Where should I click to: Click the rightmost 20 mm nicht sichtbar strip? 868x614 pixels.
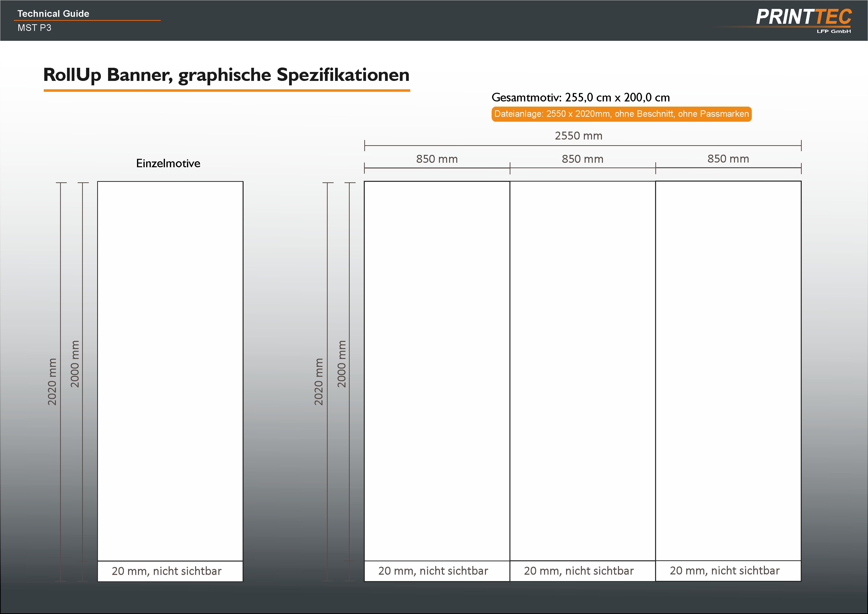tap(725, 570)
